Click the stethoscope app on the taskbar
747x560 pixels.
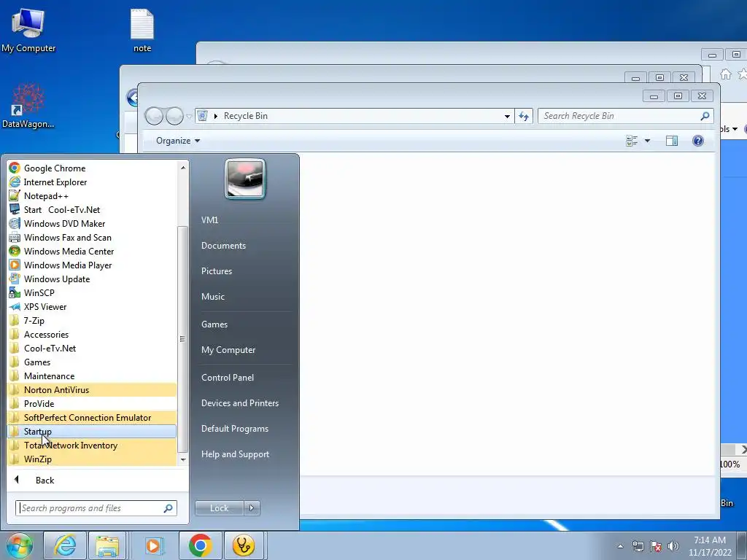pyautogui.click(x=244, y=545)
